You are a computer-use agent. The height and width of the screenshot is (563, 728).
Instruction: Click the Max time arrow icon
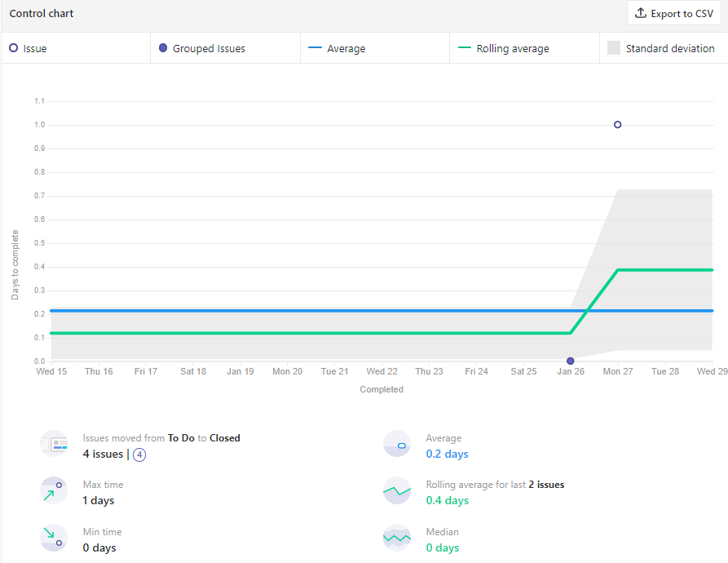click(x=54, y=491)
